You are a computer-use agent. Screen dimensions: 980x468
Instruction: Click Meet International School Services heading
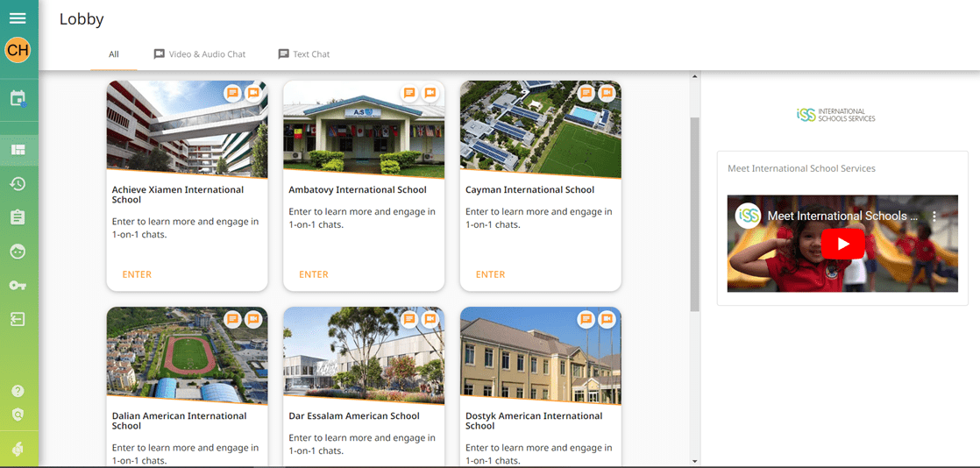tap(801, 168)
